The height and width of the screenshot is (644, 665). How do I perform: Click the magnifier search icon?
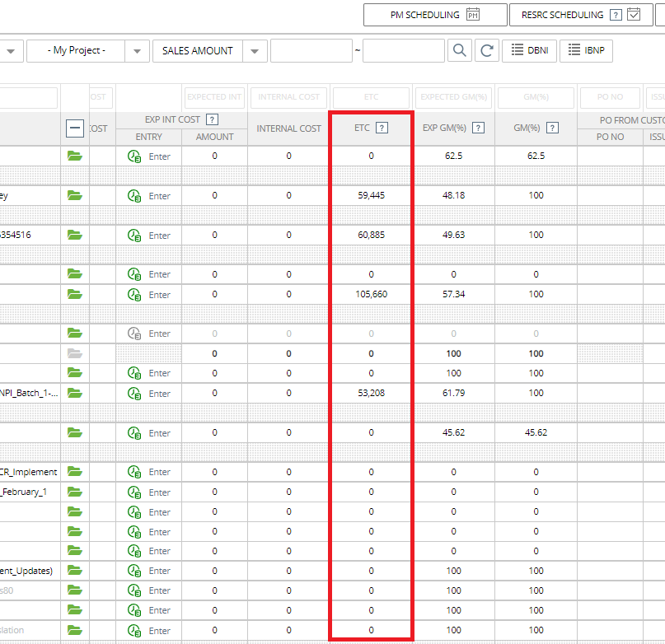460,50
